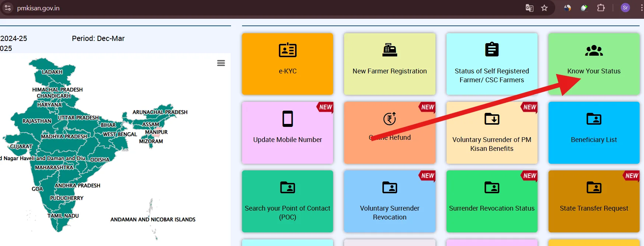Click the "Period: Dec-Mar" text
Screen dimensions: 644x246
[98, 38]
